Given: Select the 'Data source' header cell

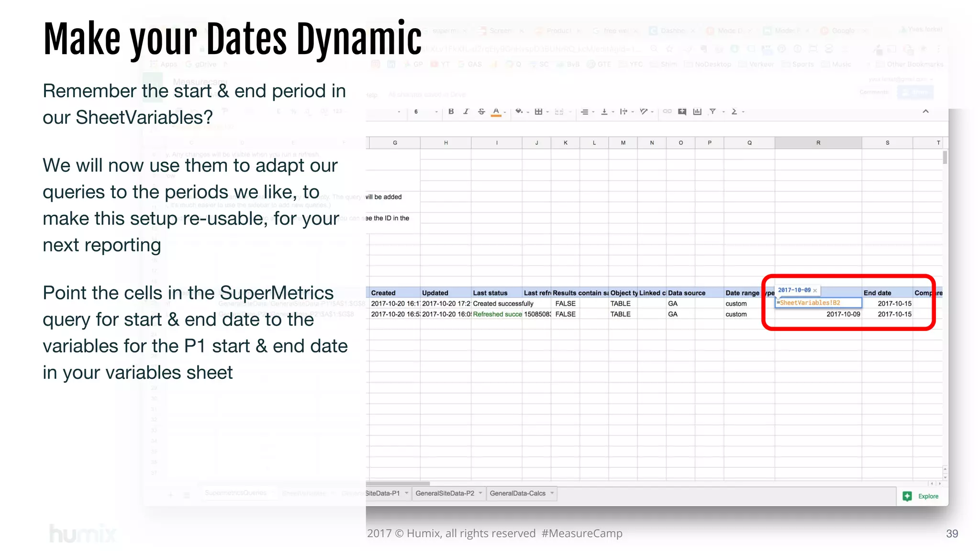Looking at the screenshot, I should click(x=695, y=293).
